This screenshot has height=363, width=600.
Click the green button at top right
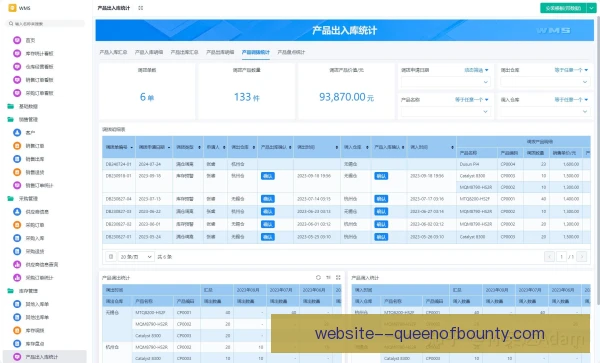pyautogui.click(x=563, y=8)
